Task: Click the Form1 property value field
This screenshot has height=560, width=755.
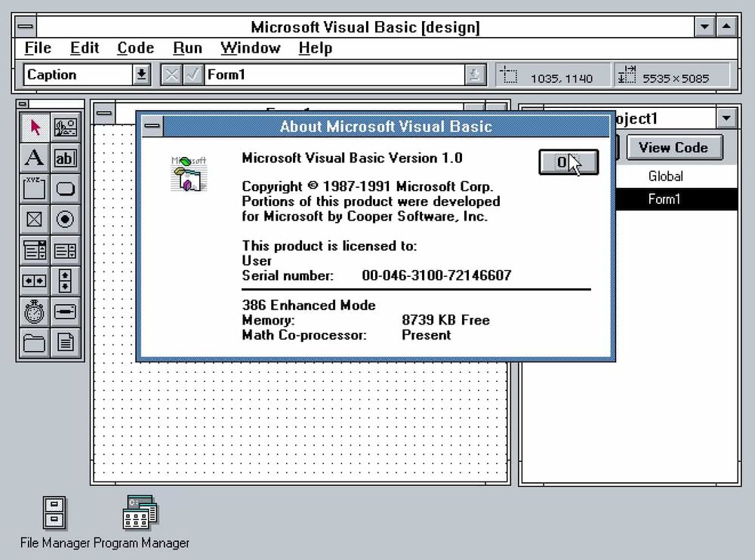Action: point(335,75)
